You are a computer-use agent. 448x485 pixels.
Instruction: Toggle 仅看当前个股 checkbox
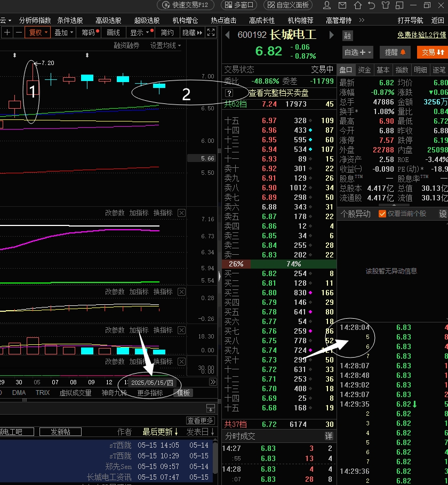(382, 214)
